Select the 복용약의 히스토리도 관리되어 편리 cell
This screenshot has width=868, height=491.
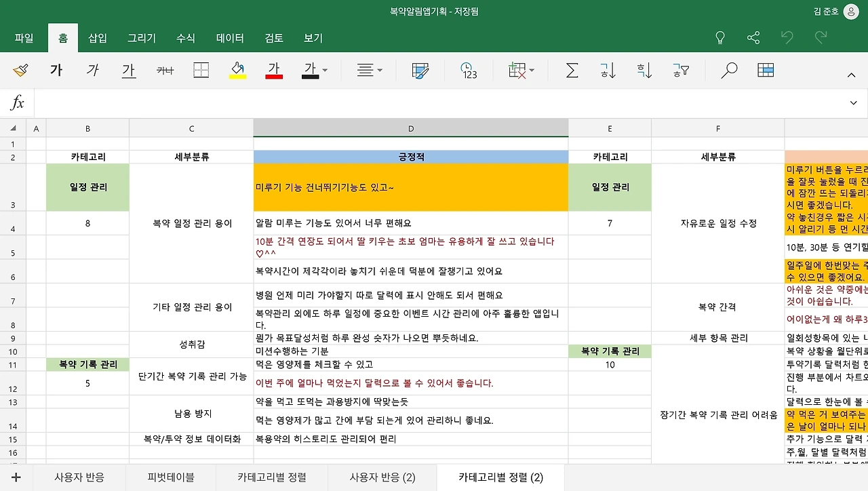tap(411, 439)
